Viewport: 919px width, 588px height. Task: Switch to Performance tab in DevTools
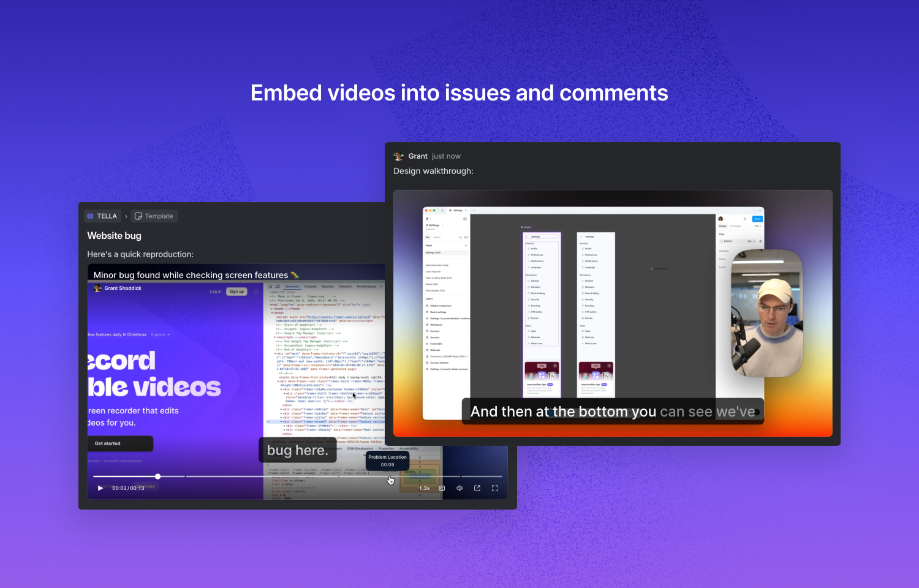point(366,287)
